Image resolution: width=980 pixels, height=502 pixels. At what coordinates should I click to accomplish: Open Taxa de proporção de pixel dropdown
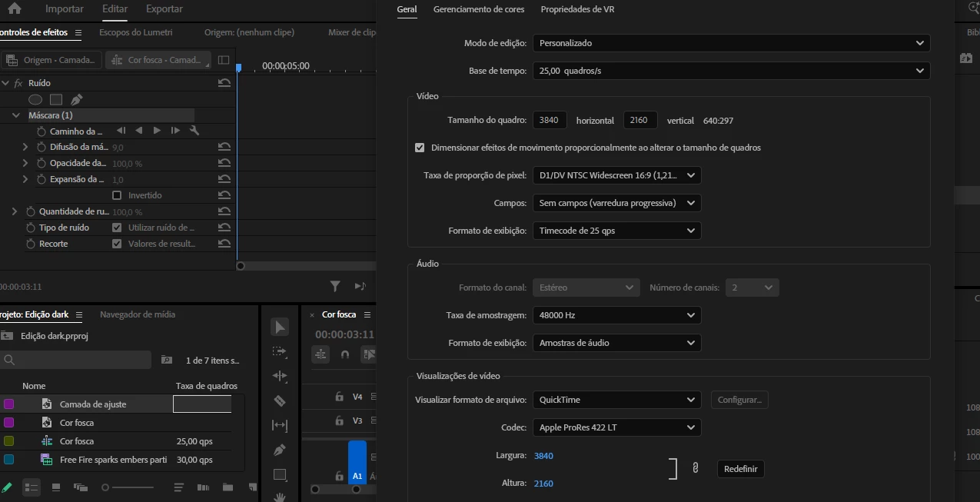[616, 175]
